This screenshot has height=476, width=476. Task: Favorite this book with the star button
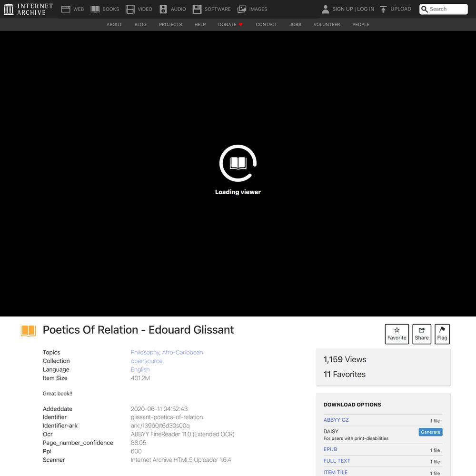pyautogui.click(x=397, y=334)
